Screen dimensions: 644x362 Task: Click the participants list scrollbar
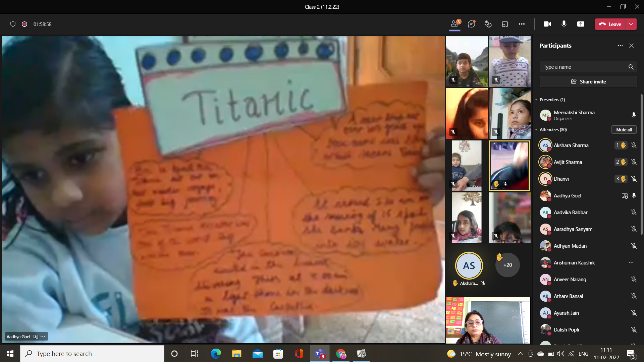coord(642,164)
